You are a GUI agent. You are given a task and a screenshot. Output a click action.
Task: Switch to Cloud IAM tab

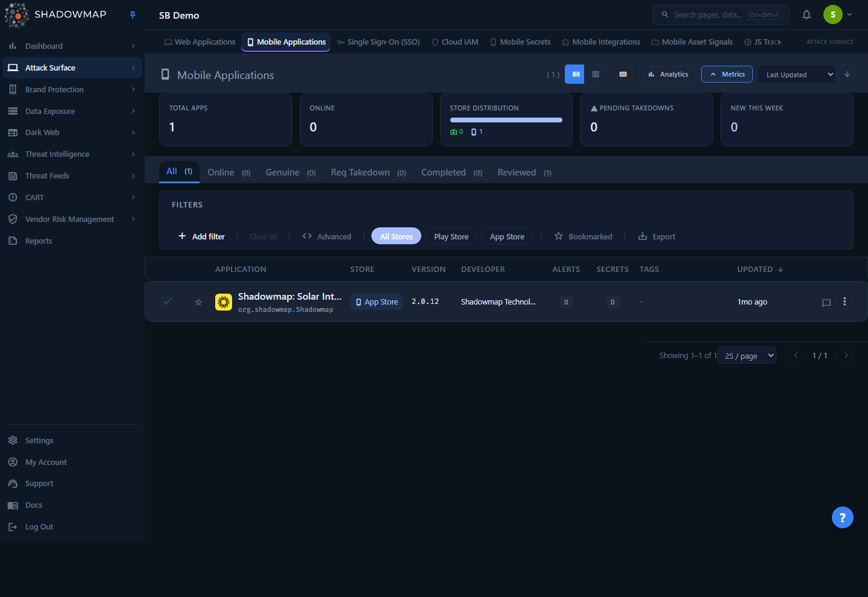click(455, 42)
